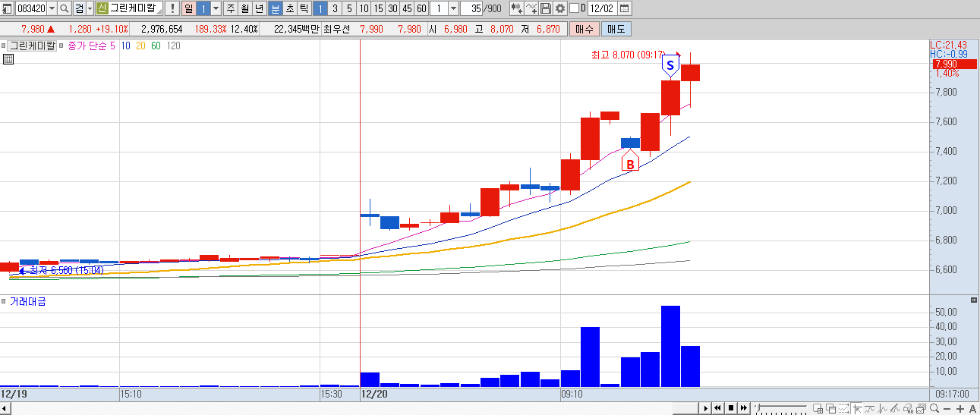Click the plus zoom-in icon at bottom right
This screenshot has height=415, width=980.
[x=961, y=409]
